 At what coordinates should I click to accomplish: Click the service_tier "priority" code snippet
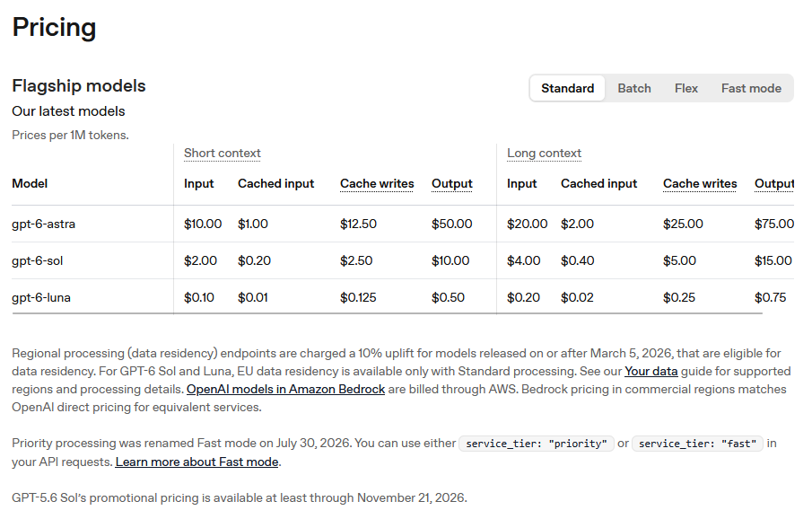point(536,444)
